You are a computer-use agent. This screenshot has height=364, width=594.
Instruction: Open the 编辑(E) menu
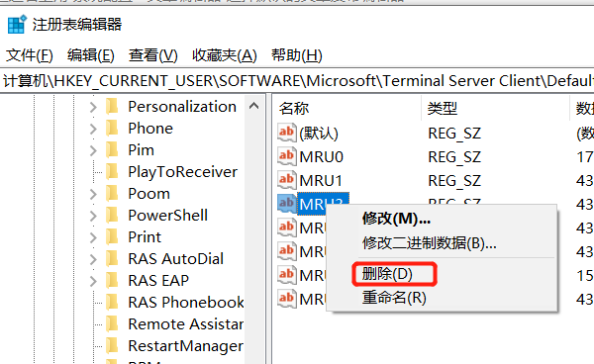91,55
